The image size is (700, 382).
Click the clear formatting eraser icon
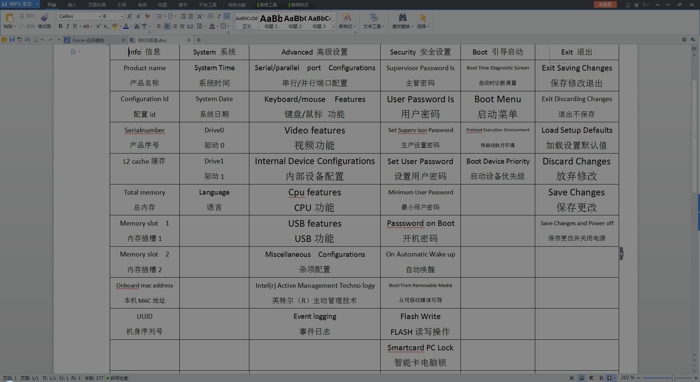pyautogui.click(x=147, y=16)
